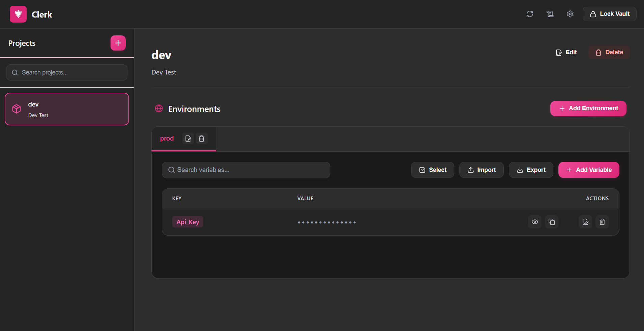Screen dimensions: 644x331
Task: Click Add Environment button
Action: click(588, 109)
